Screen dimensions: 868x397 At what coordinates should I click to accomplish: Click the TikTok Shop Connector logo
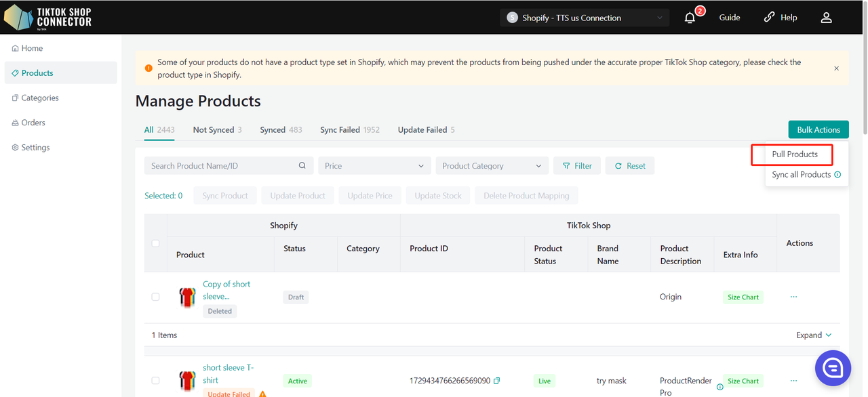[x=47, y=17]
